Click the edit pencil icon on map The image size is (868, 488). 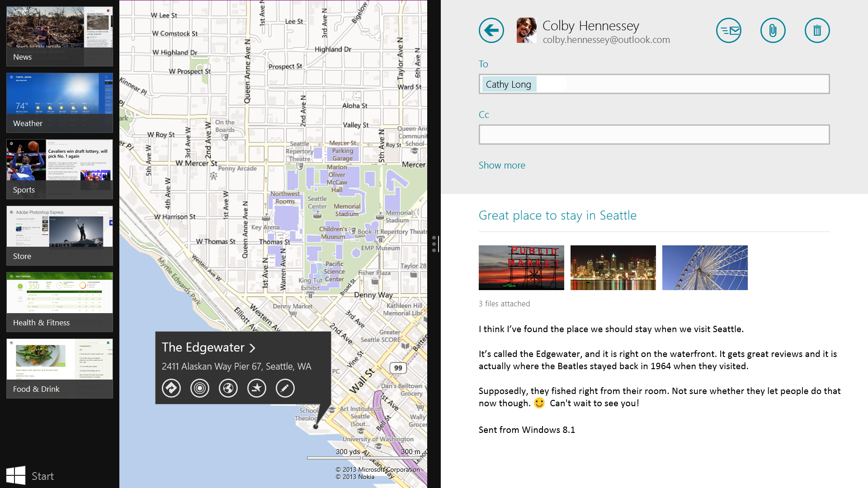click(x=285, y=388)
